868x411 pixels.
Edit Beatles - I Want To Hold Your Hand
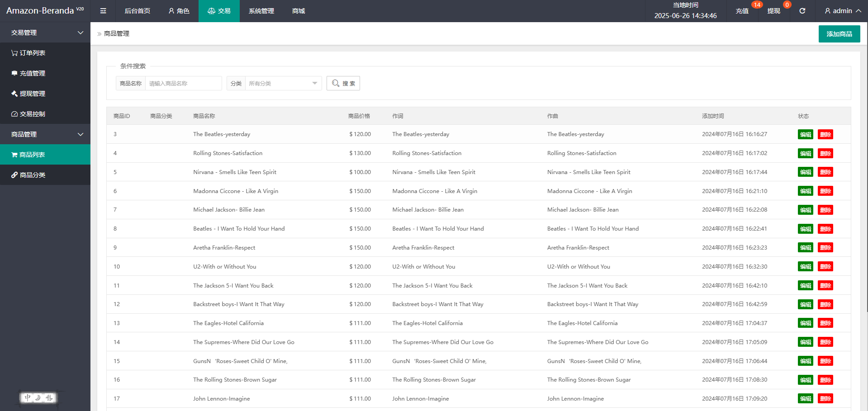click(806, 229)
